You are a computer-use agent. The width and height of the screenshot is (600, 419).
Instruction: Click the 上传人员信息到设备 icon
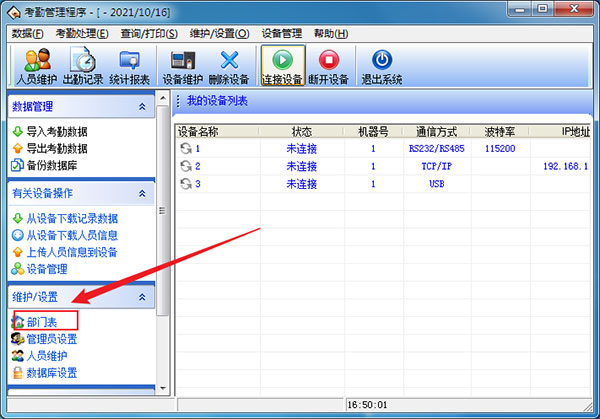[18, 252]
